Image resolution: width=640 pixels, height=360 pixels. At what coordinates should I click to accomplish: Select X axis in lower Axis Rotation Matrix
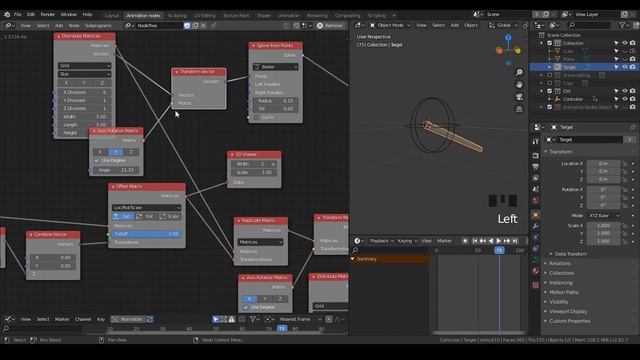click(249, 299)
